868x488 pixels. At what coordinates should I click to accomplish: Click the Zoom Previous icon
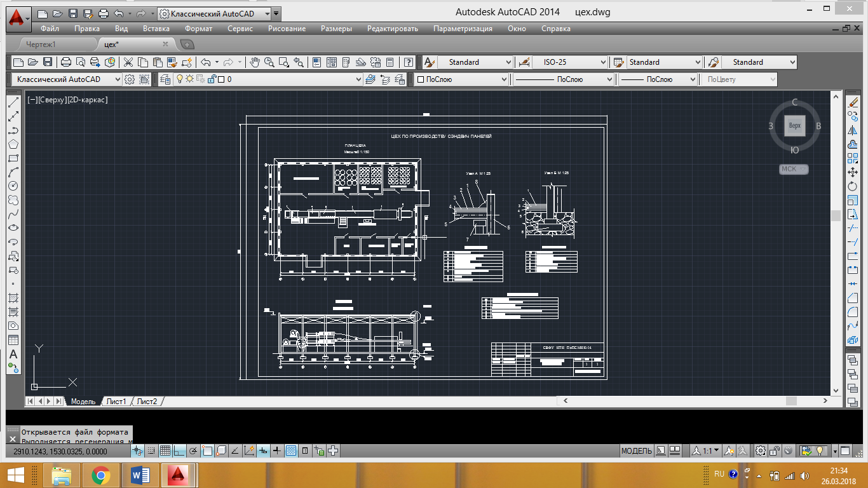tap(298, 62)
